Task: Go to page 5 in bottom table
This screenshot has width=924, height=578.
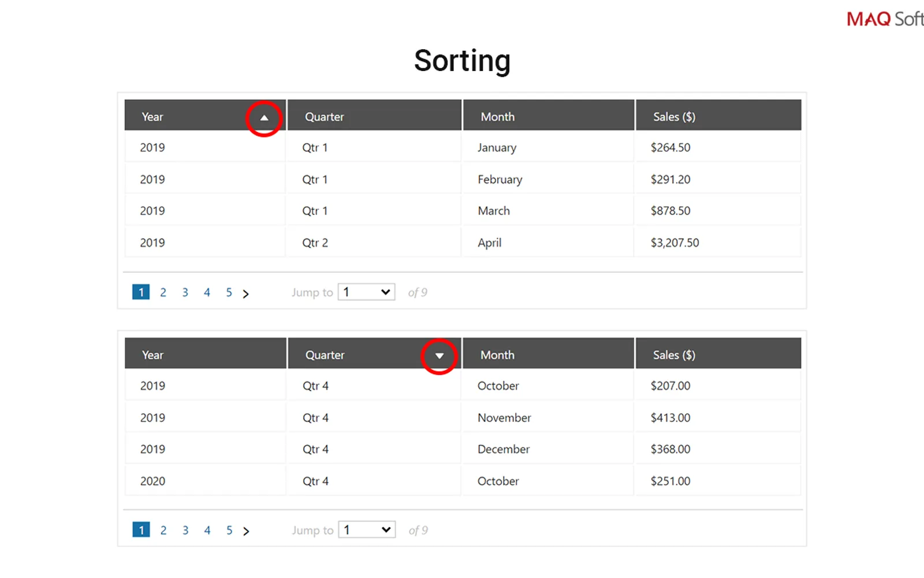Action: coord(229,531)
